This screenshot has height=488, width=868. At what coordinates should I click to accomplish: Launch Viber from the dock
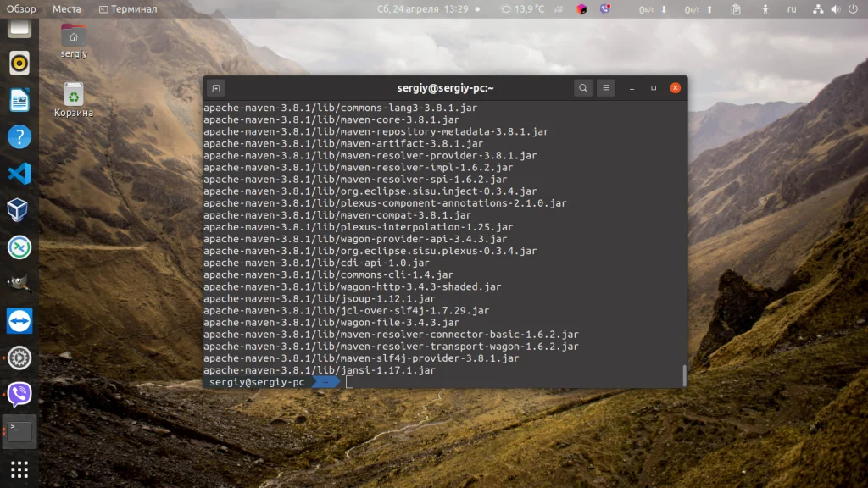click(19, 394)
